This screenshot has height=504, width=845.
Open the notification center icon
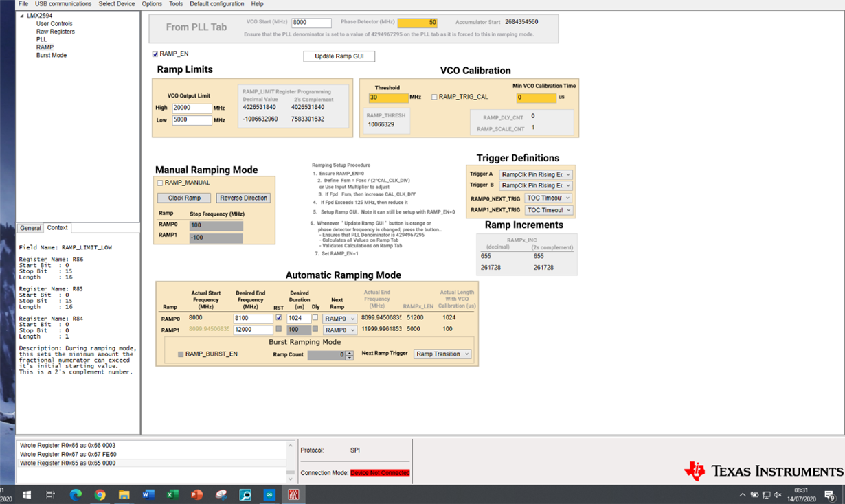(x=829, y=494)
